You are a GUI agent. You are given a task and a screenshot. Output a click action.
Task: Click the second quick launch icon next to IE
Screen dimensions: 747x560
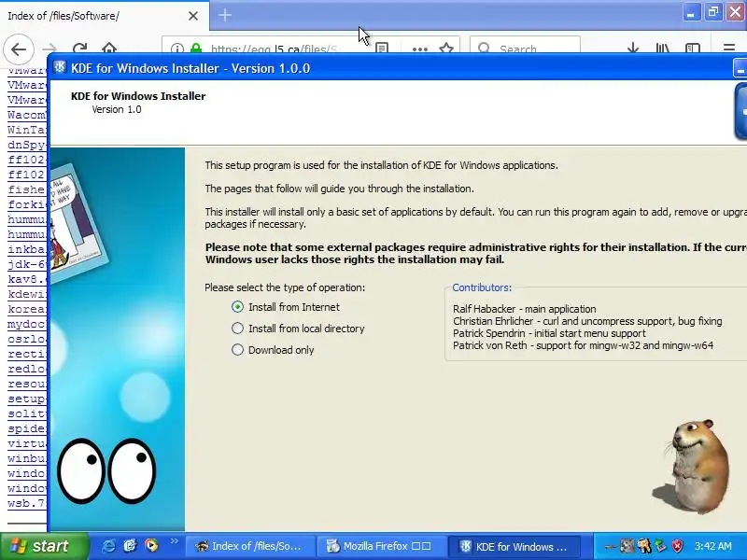click(130, 546)
